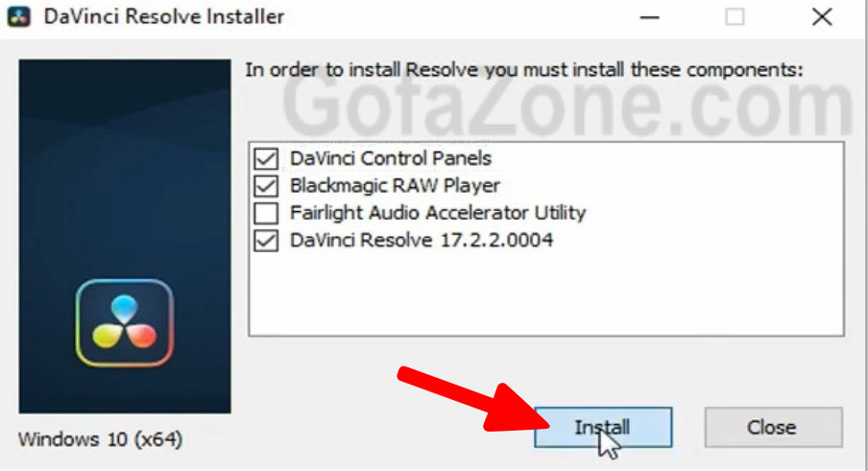Click the colorful DaVinci Resolve logo
868x471 pixels.
pyautogui.click(x=125, y=323)
